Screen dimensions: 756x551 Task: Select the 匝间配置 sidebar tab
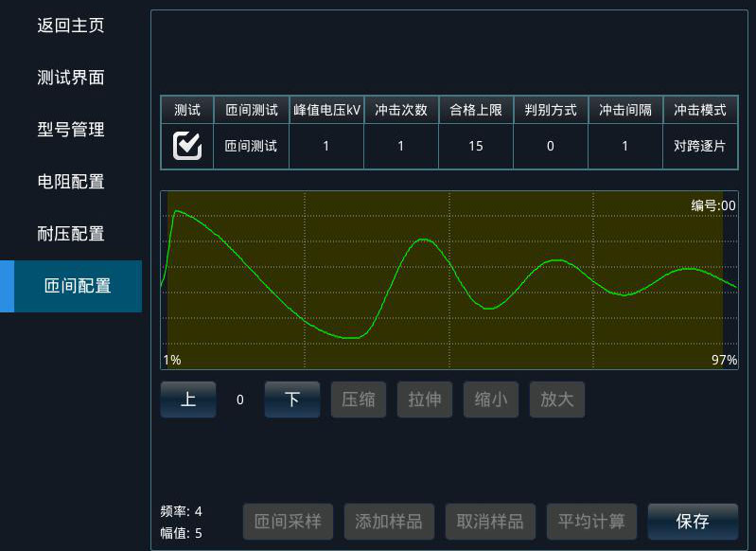tap(77, 286)
